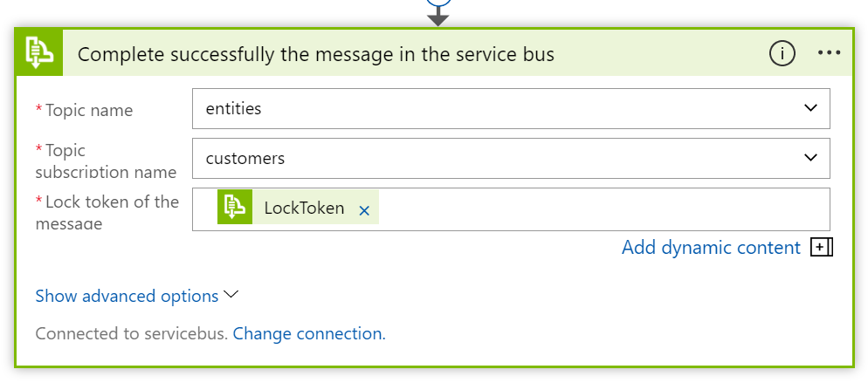868x383 pixels.
Task: Select the LockToken dynamic content chip
Action: click(304, 209)
